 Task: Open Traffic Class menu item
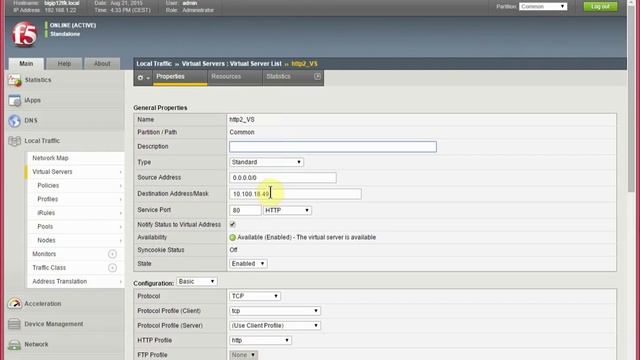[x=49, y=268]
